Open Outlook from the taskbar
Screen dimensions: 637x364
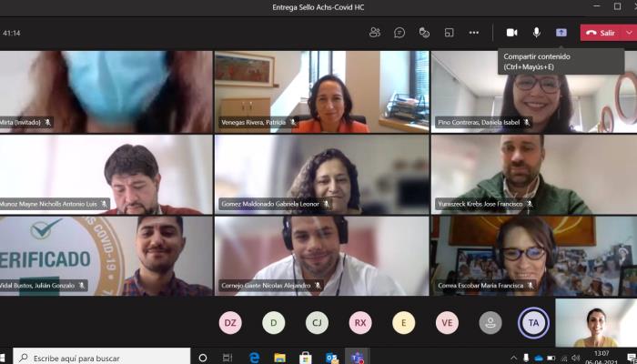[331, 358]
